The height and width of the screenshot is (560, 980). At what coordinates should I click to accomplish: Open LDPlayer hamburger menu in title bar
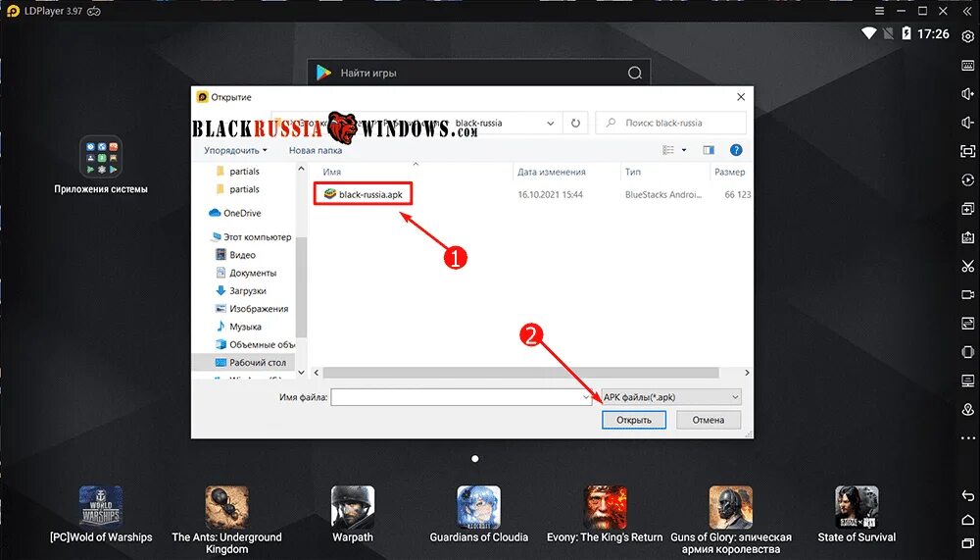(879, 11)
